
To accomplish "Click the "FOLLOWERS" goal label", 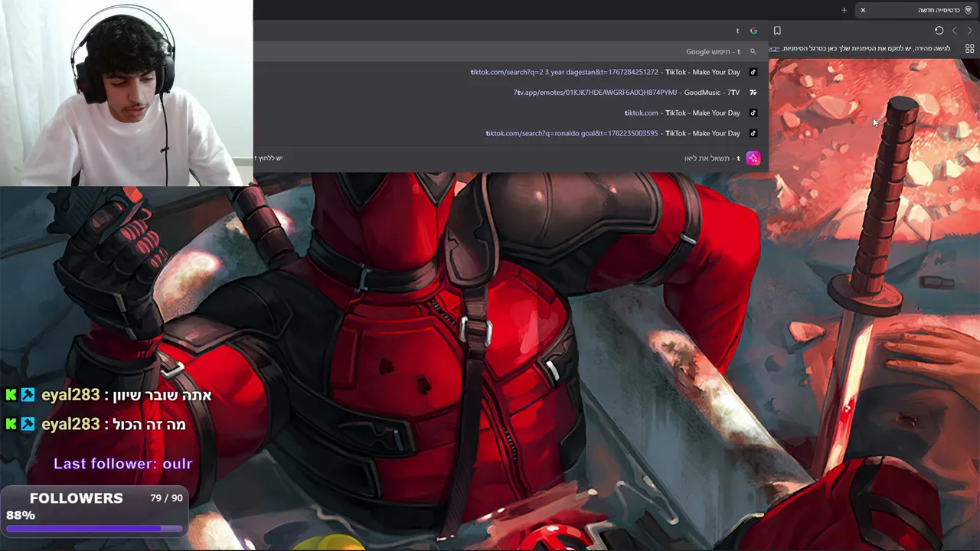I will click(x=76, y=498).
